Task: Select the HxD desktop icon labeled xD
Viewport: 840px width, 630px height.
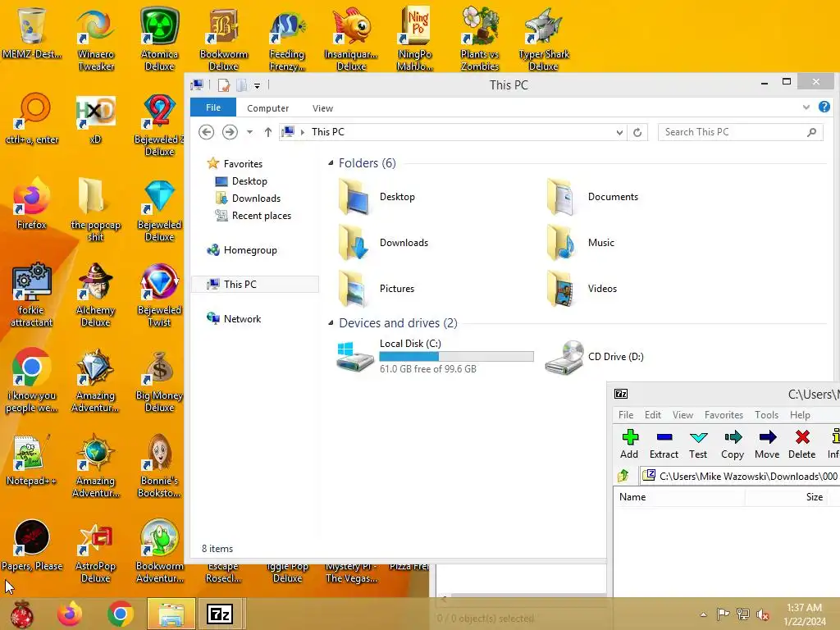Action: point(95,119)
